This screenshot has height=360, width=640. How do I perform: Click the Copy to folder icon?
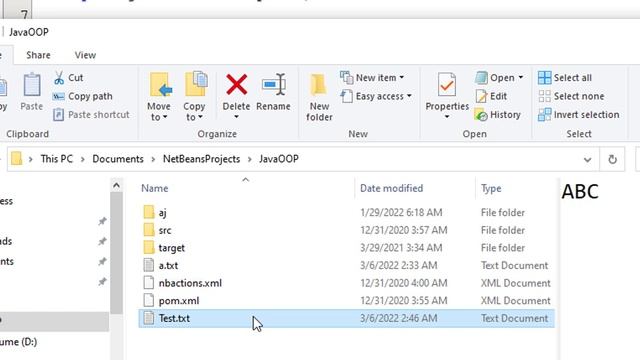coord(196,84)
